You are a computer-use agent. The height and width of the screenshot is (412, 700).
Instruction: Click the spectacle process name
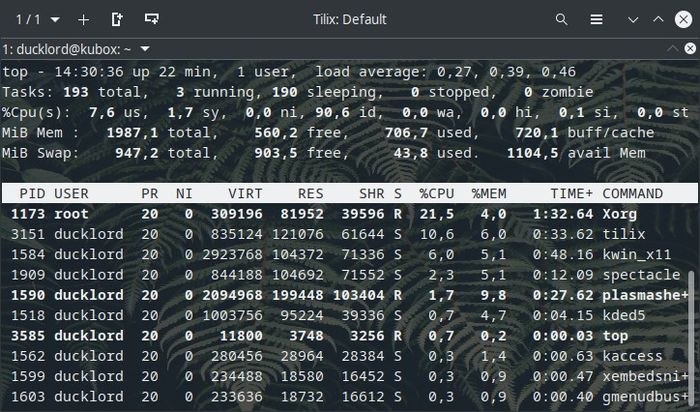click(x=642, y=275)
